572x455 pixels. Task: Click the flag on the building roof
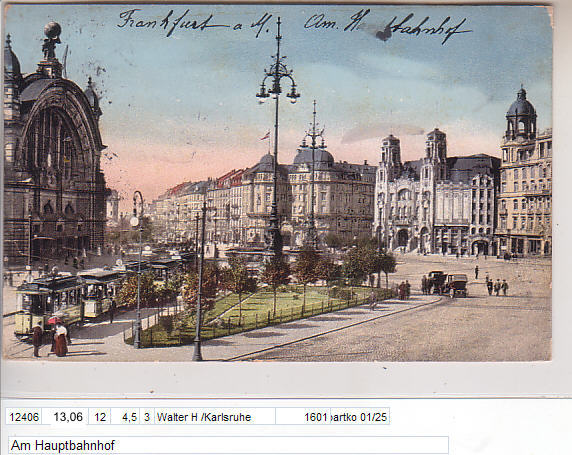click(266, 136)
